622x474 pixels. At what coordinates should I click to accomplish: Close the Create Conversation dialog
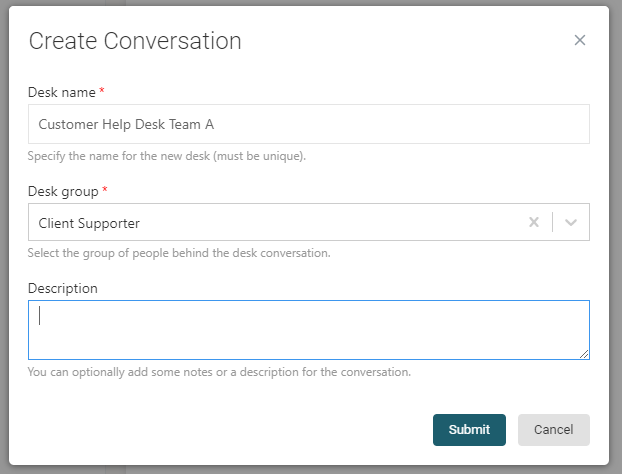click(x=580, y=41)
